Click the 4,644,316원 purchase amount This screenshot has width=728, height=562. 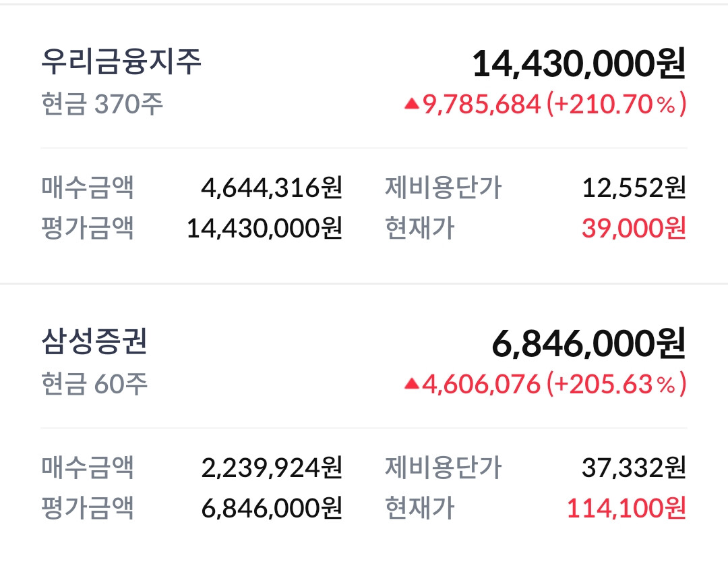[x=272, y=187]
